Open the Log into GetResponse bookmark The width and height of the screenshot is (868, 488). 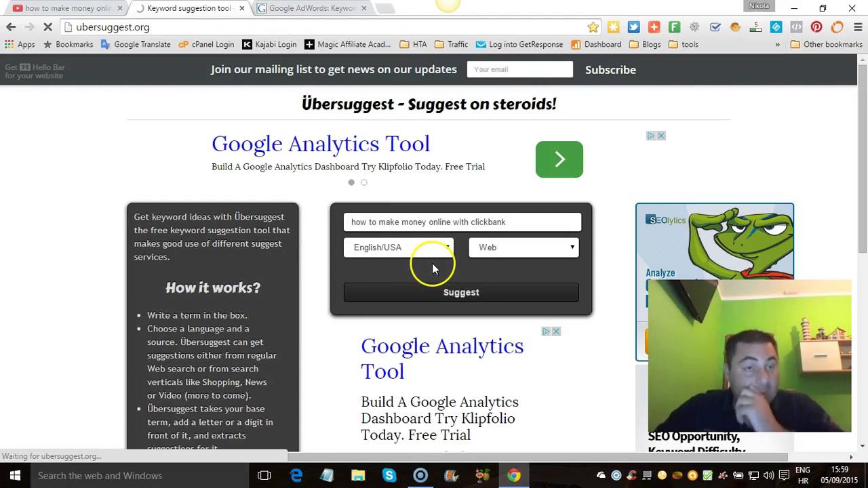point(519,44)
